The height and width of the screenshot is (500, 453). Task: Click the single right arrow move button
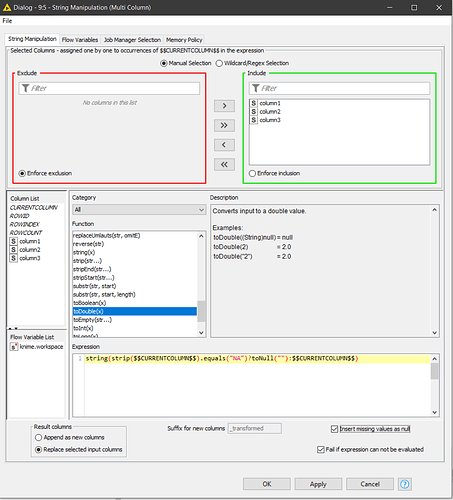[224, 106]
